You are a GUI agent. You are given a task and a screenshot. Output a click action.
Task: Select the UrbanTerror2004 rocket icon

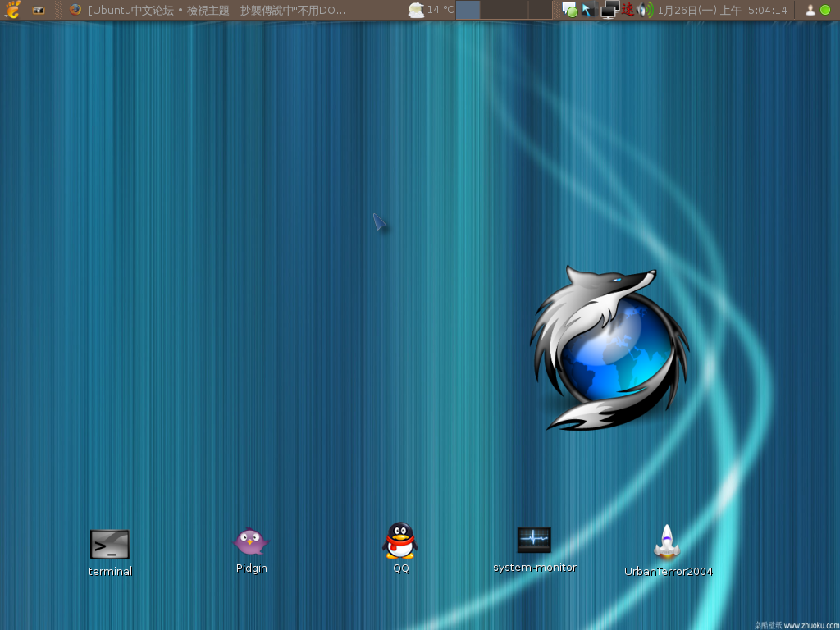tap(667, 541)
